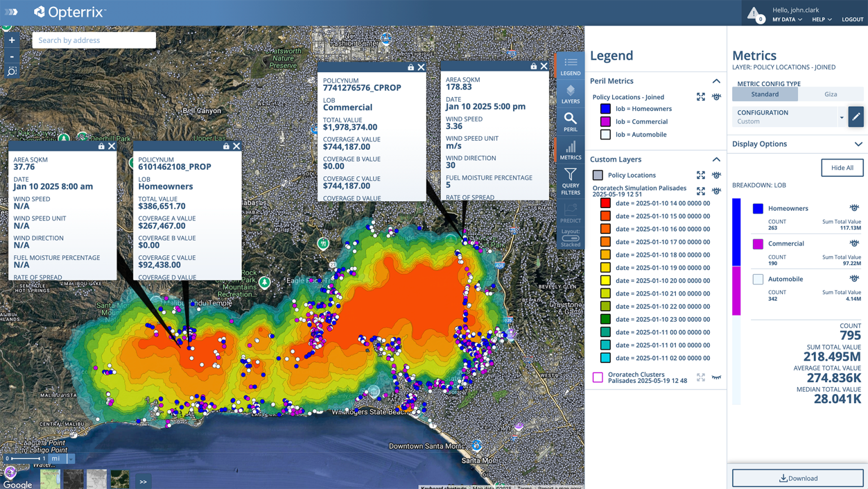
Task: Click the lob = Commercial magenta swatch
Action: (x=605, y=122)
